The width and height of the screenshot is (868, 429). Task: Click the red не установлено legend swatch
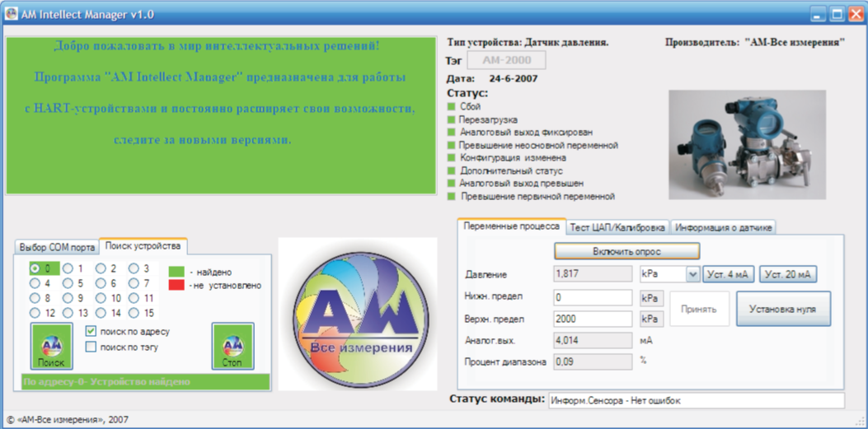pyautogui.click(x=176, y=285)
